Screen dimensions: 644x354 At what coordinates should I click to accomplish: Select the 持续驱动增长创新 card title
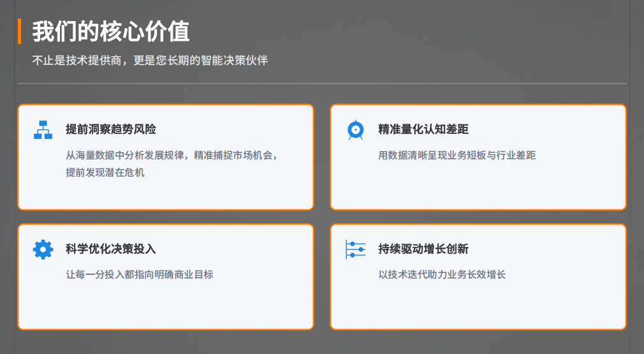coord(423,249)
